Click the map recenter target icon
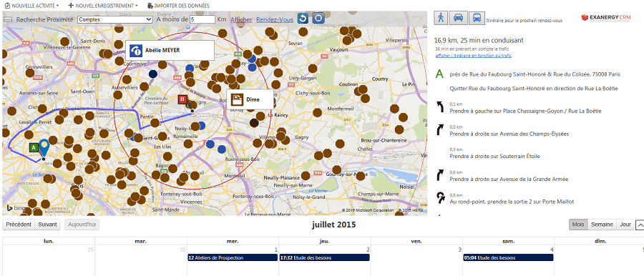644x276 pixels. [x=318, y=19]
